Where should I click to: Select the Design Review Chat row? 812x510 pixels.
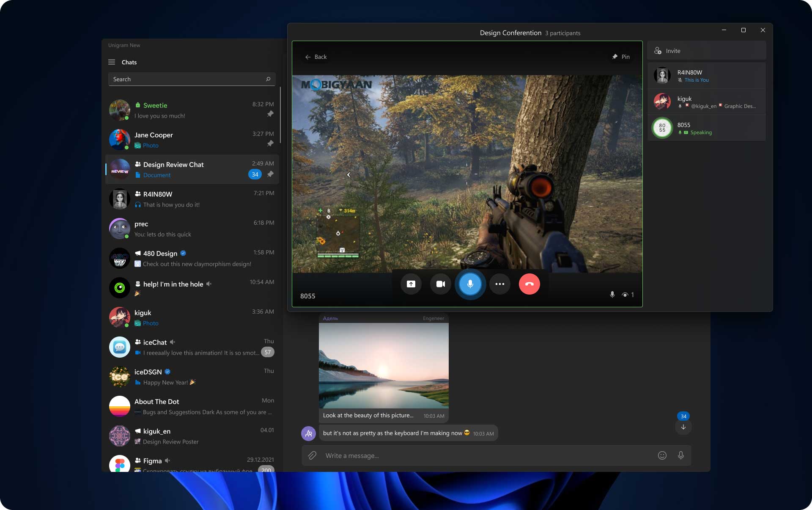pos(192,169)
